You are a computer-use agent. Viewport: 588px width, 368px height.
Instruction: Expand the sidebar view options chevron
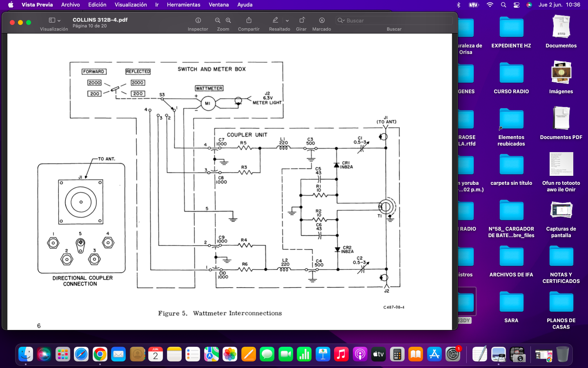tap(59, 20)
